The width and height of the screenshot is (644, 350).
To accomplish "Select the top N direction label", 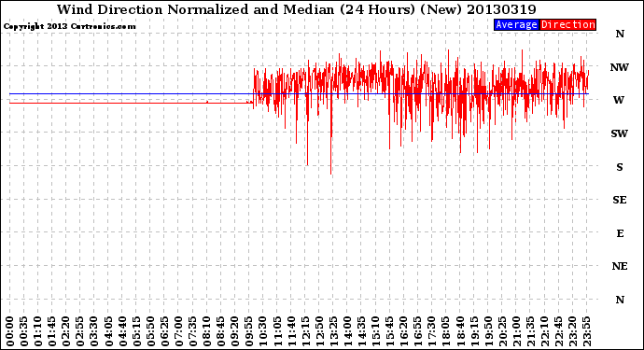I will (620, 34).
